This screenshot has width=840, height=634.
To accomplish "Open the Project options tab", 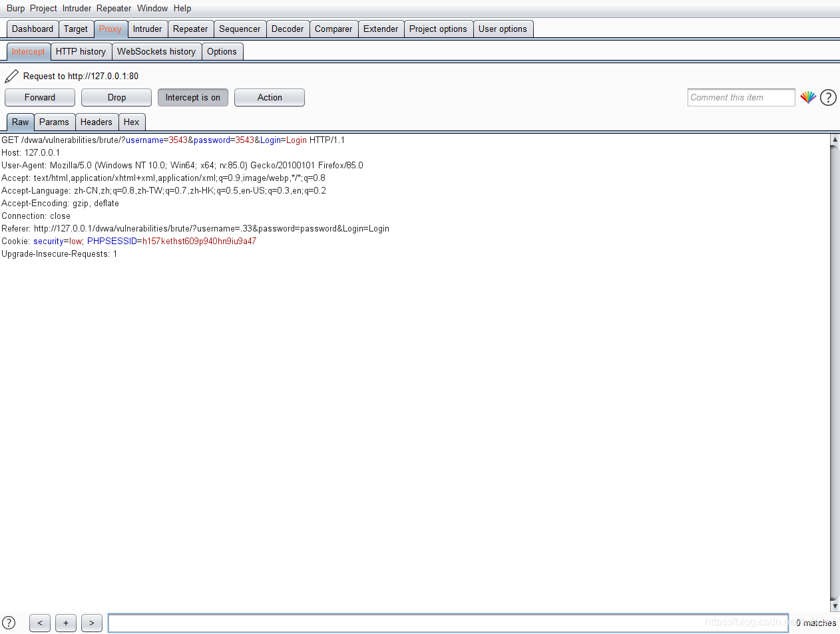I will 438,29.
